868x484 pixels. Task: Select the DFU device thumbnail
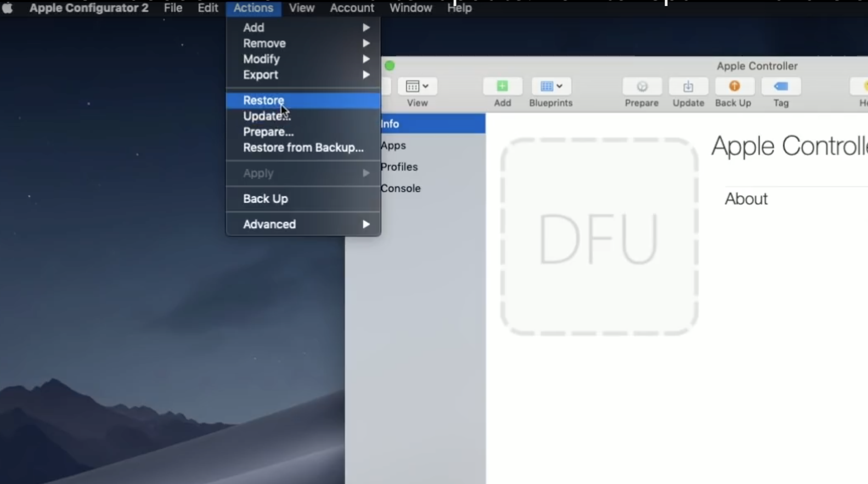point(599,237)
